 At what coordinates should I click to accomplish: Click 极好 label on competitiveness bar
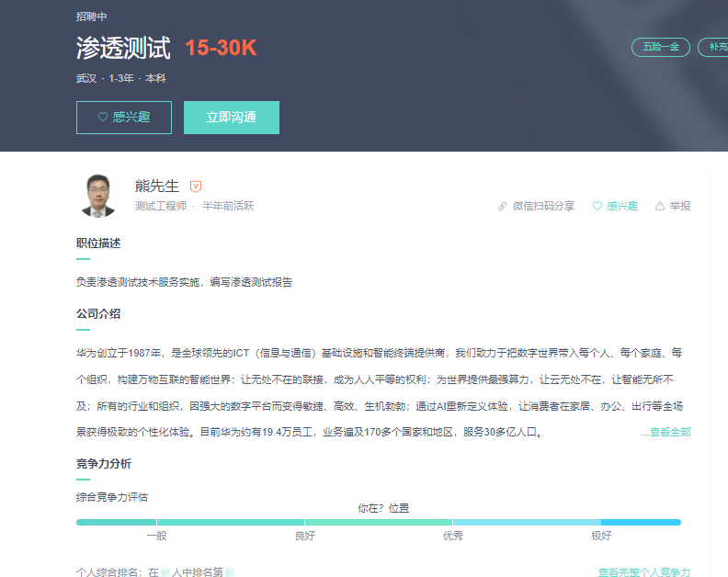click(x=601, y=537)
